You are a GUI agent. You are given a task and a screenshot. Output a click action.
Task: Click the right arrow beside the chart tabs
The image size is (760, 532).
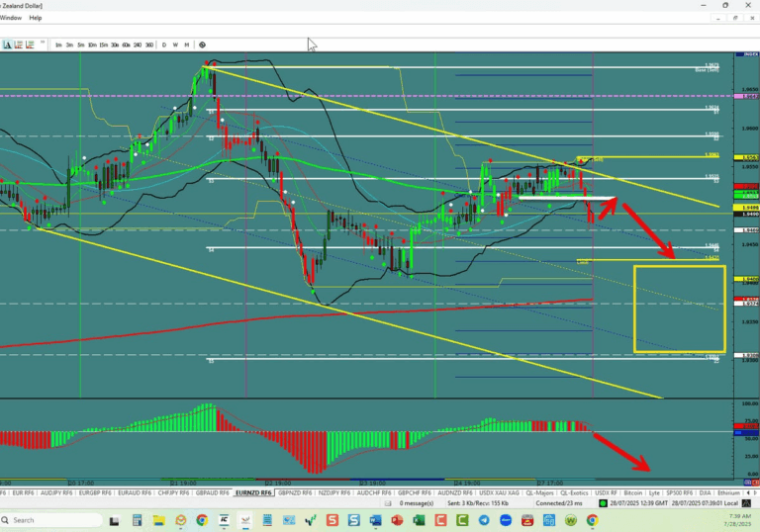(x=755, y=492)
